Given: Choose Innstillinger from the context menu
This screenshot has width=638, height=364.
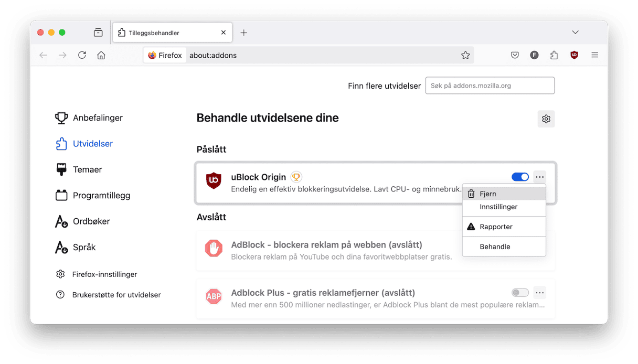Looking at the screenshot, I should tap(504, 207).
